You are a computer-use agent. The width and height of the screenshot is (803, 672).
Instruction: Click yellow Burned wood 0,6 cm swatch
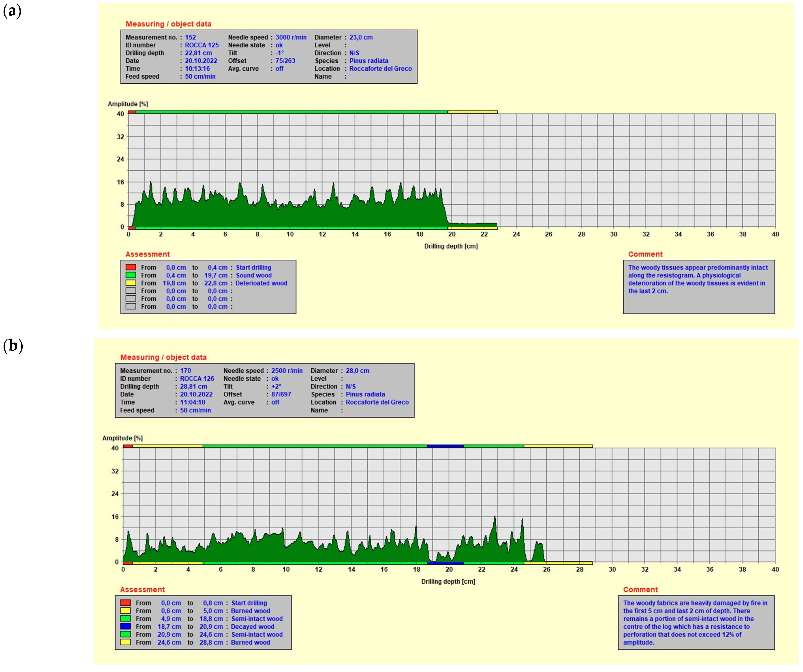(125, 610)
